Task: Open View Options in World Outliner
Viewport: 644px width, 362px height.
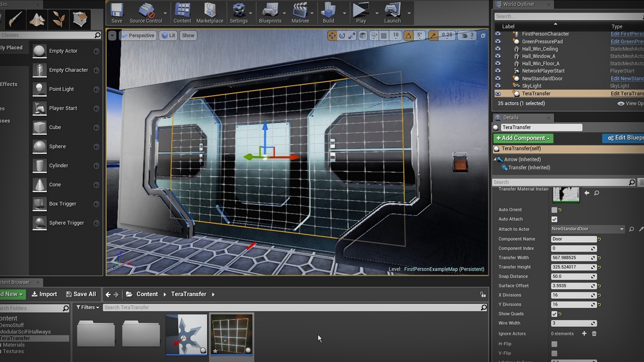Action: 630,104
